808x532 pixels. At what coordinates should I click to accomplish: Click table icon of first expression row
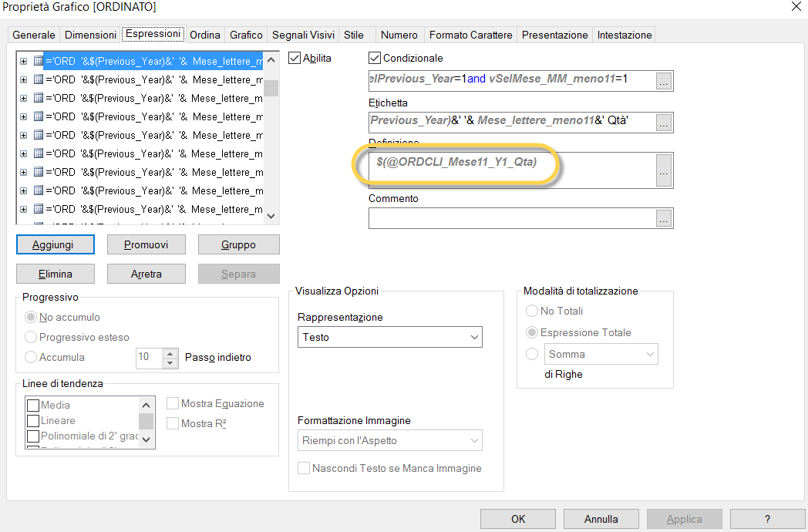click(38, 61)
